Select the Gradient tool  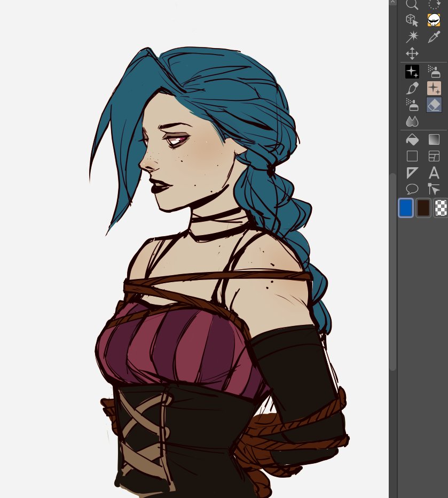click(434, 139)
